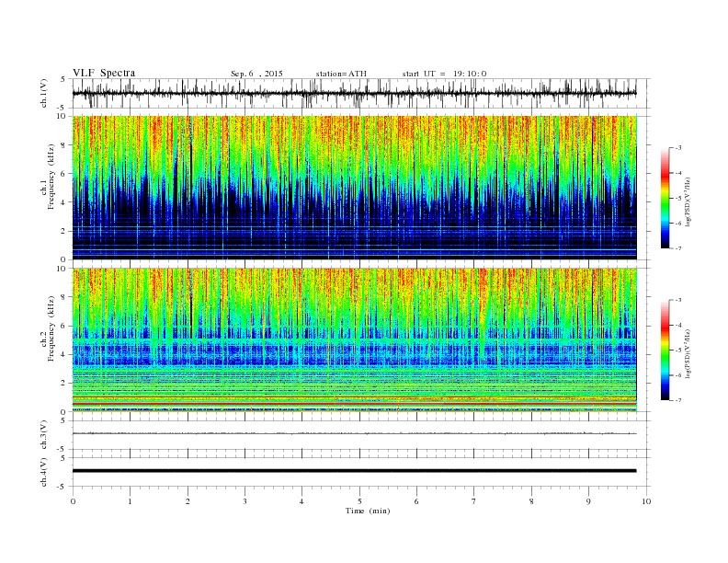This screenshot has width=728, height=563.
Task: Click the "-7" tick on the upper color bar
Action: tap(678, 248)
